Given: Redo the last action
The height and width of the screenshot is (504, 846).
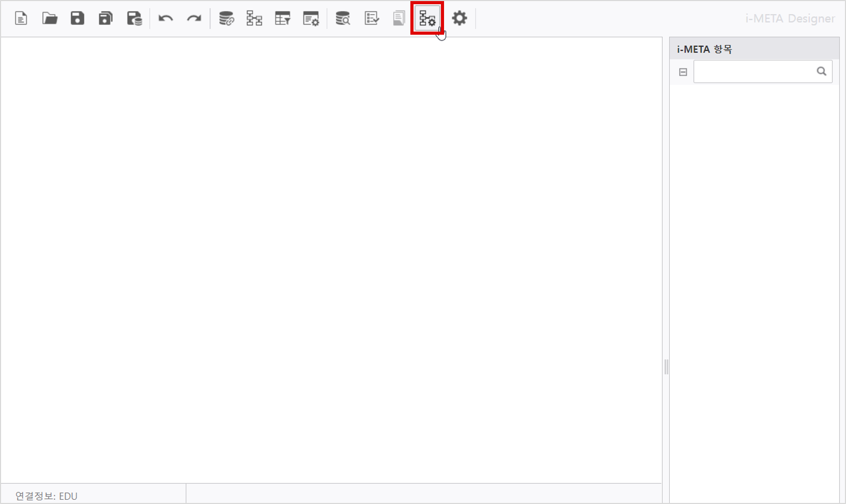Looking at the screenshot, I should pos(194,18).
